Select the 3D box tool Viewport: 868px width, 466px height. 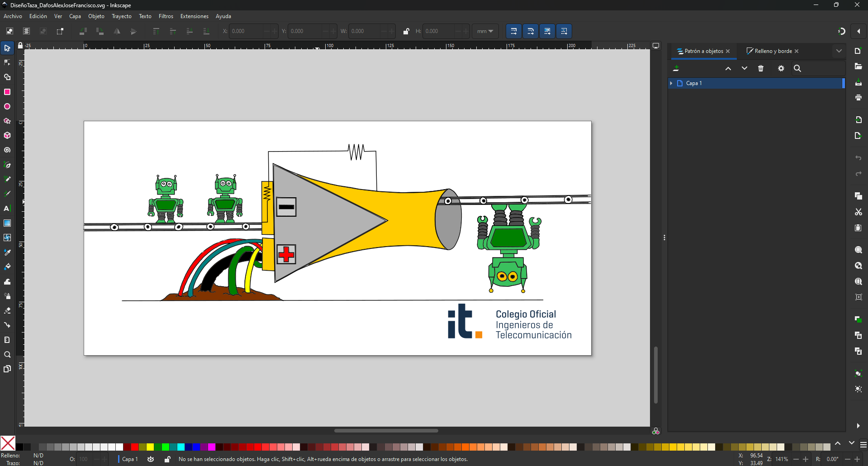pyautogui.click(x=7, y=135)
